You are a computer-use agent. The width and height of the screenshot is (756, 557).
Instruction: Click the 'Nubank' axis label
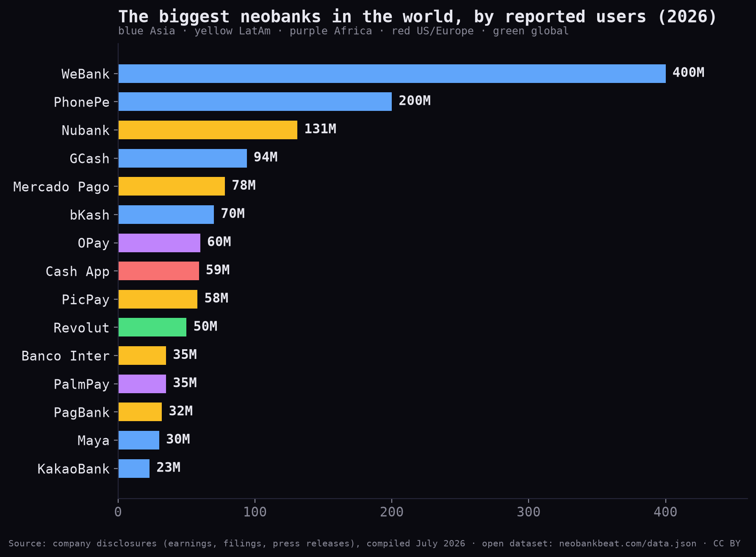[x=86, y=130]
